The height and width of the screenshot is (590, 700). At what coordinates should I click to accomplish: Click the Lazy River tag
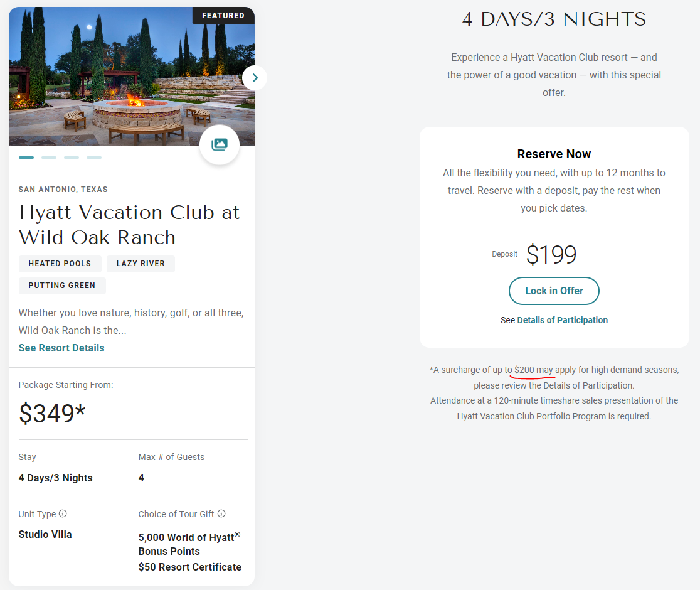pos(141,264)
